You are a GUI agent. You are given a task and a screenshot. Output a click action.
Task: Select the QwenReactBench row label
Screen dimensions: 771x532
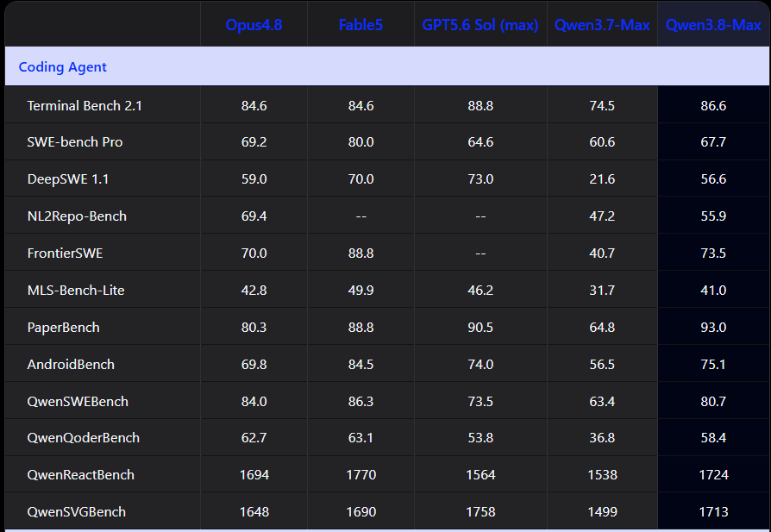coord(81,475)
